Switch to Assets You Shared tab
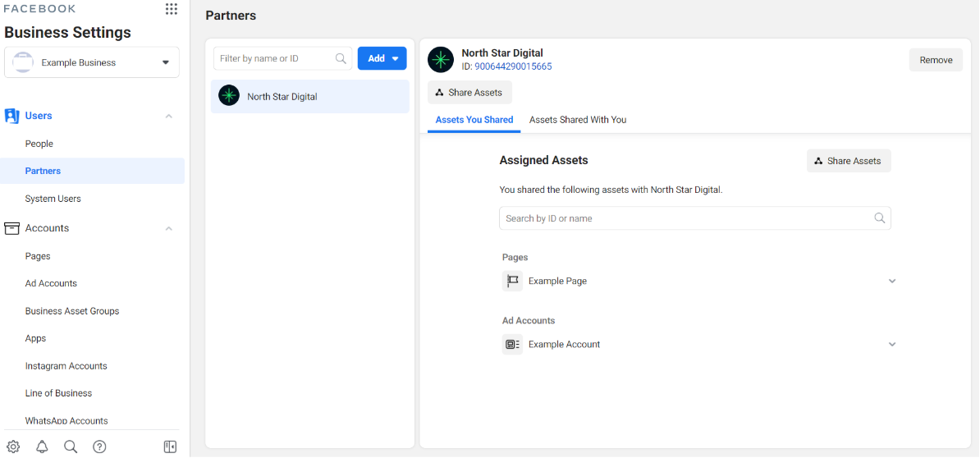This screenshot has width=980, height=458. coord(474,119)
